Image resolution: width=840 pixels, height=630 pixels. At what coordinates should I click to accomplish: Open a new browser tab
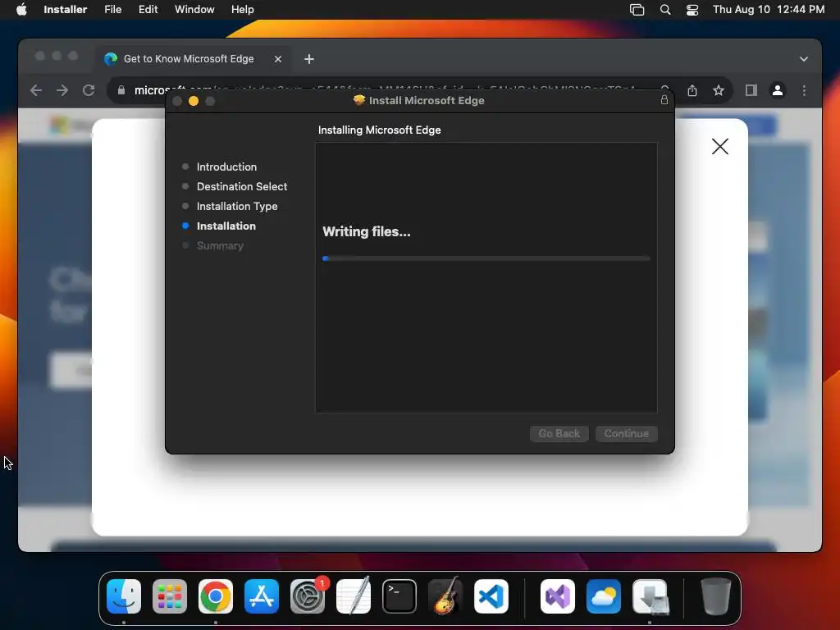309,59
